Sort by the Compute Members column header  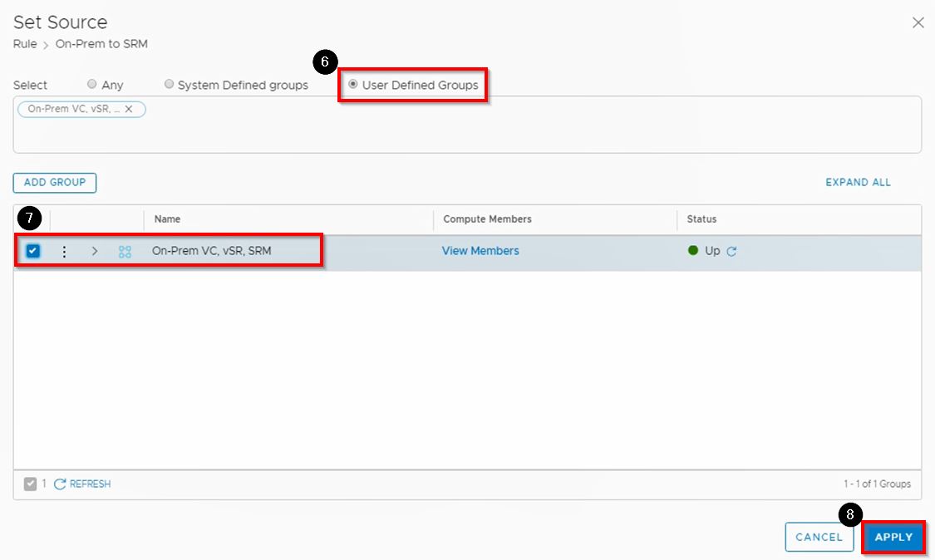point(487,219)
